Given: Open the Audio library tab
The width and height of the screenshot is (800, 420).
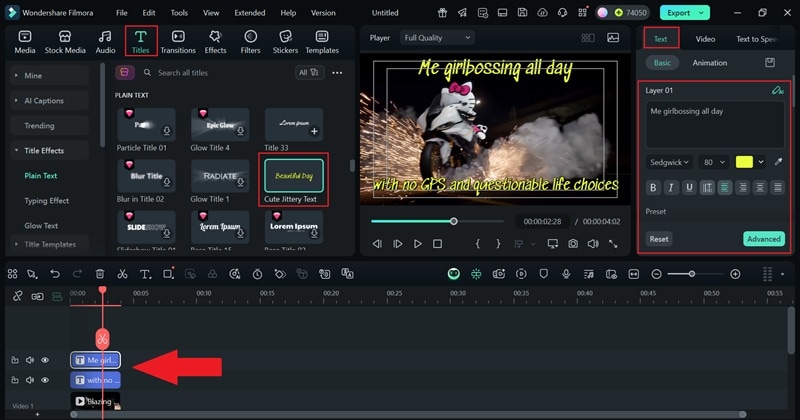Looking at the screenshot, I should (x=105, y=42).
